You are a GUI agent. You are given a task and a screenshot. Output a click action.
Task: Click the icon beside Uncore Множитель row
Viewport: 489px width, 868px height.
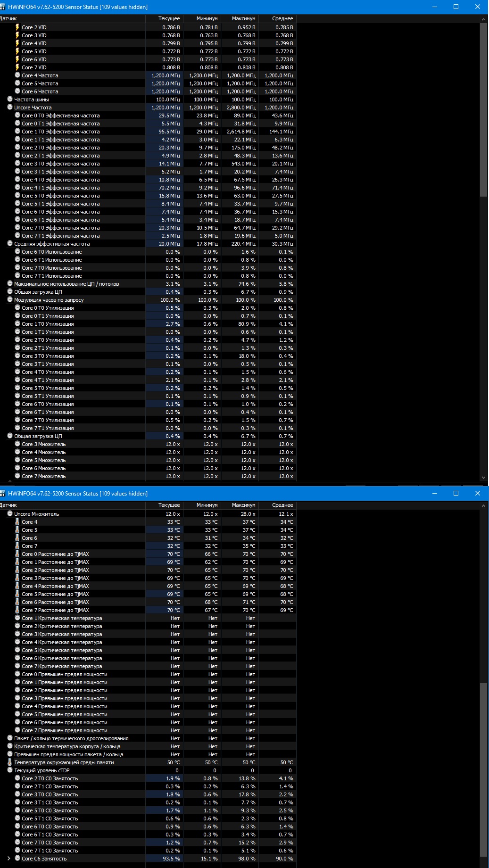coord(10,514)
